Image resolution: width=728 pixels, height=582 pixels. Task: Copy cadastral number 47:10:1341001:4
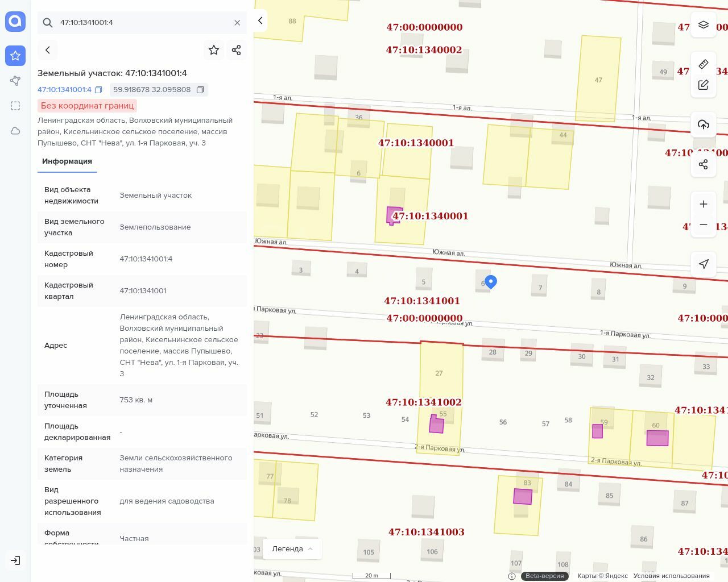point(98,90)
